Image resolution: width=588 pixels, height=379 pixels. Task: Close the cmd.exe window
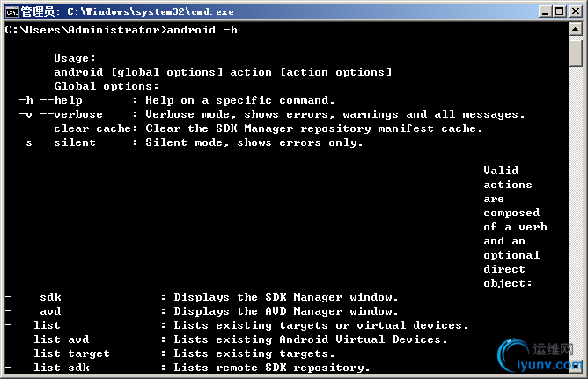[x=576, y=11]
